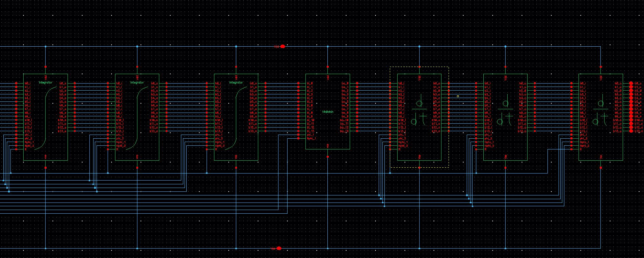Screen dimensions: 644x258
Task: Click the small yellow square cursor marker
Action: [x=458, y=96]
